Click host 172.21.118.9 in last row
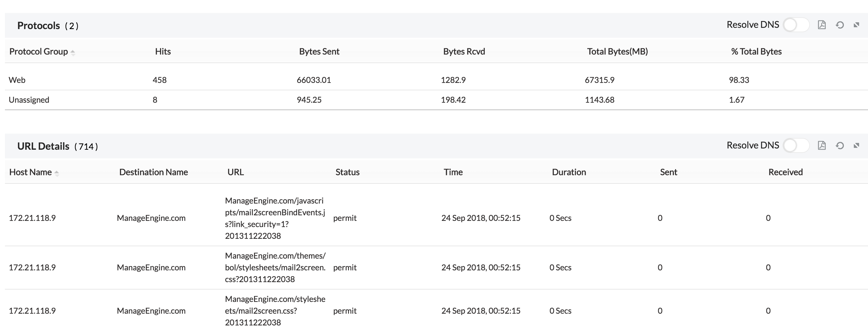Screen dimensions: 868x331 tap(32, 311)
